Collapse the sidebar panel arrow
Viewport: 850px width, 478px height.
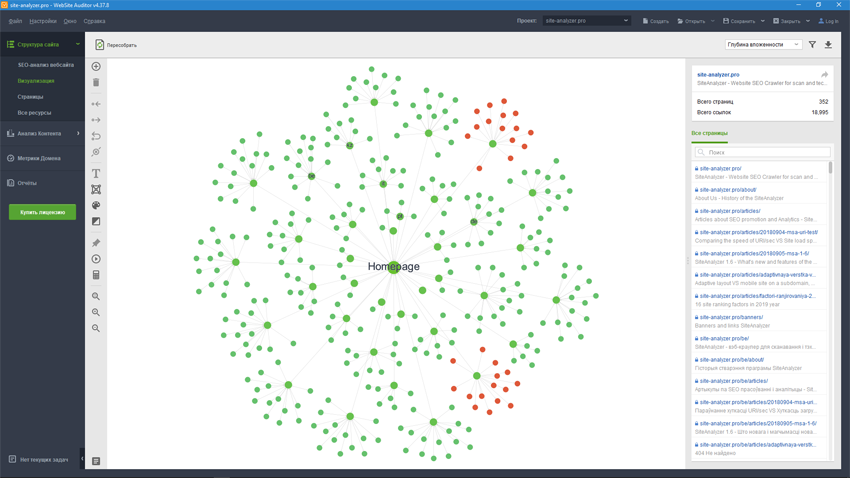tap(82, 458)
